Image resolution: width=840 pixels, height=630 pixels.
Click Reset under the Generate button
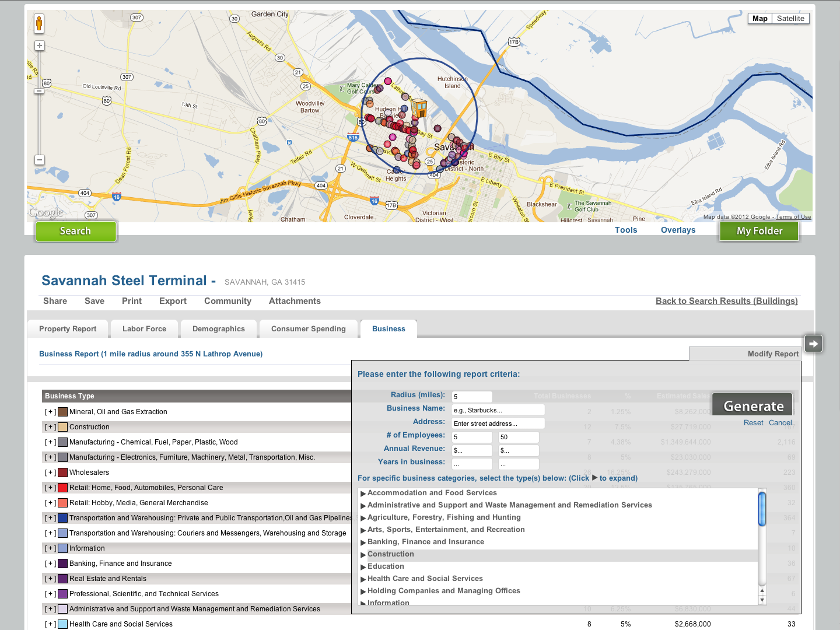pyautogui.click(x=753, y=422)
